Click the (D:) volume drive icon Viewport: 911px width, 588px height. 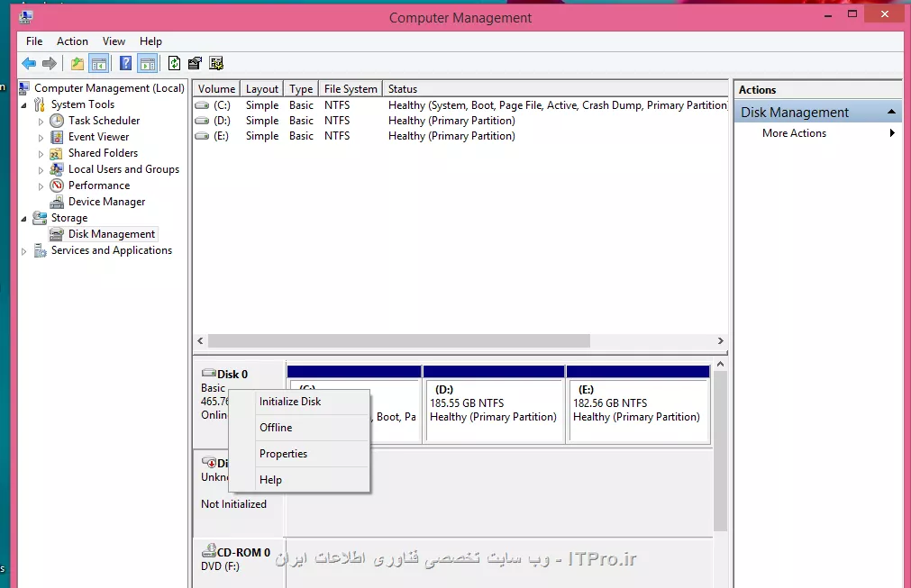pyautogui.click(x=202, y=121)
